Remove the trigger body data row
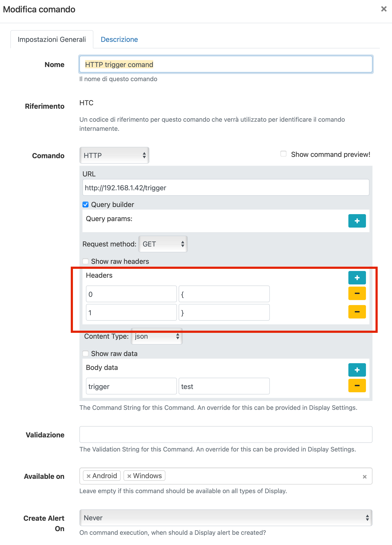 [357, 386]
